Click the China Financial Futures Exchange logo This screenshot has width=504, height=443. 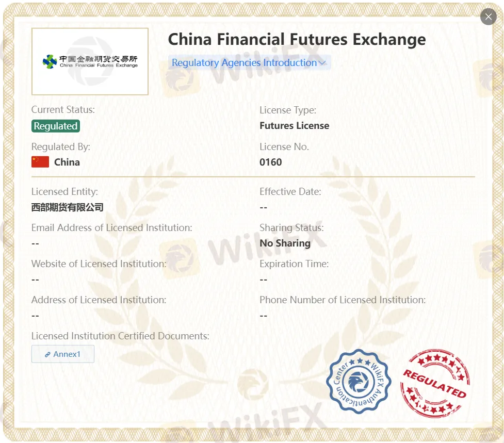point(90,62)
